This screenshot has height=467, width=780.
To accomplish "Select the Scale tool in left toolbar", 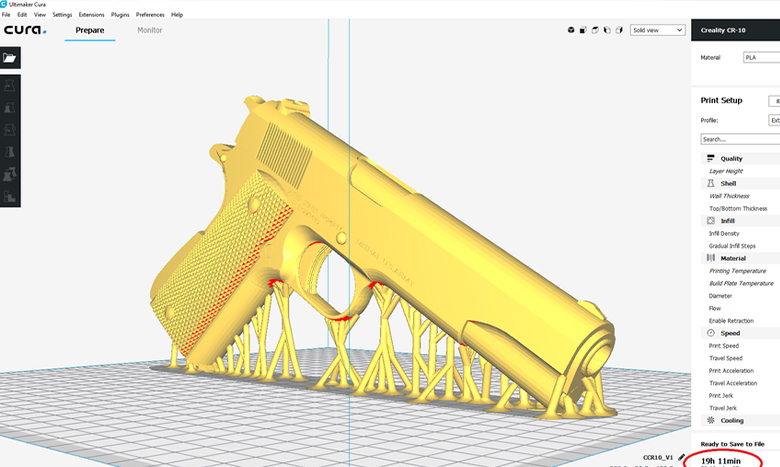I will (x=9, y=108).
